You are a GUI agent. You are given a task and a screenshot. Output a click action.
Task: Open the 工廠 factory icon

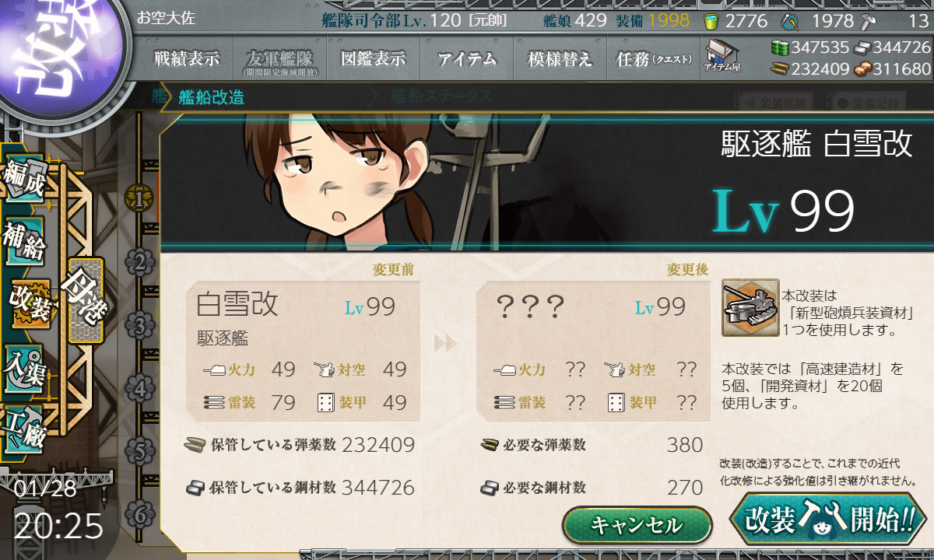click(24, 427)
